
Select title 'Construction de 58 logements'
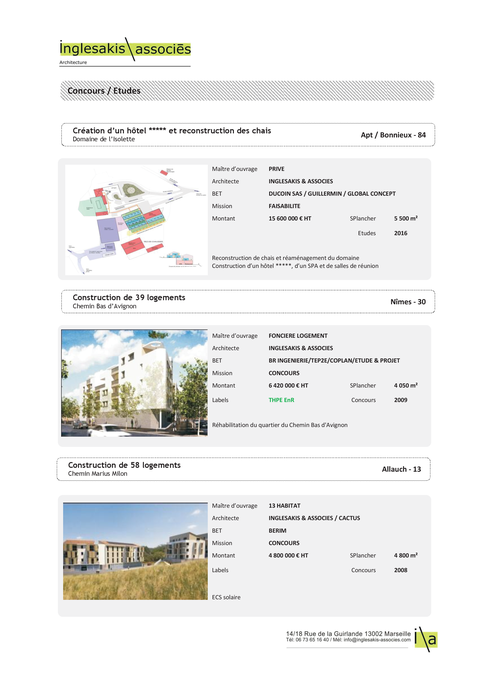pos(124,465)
